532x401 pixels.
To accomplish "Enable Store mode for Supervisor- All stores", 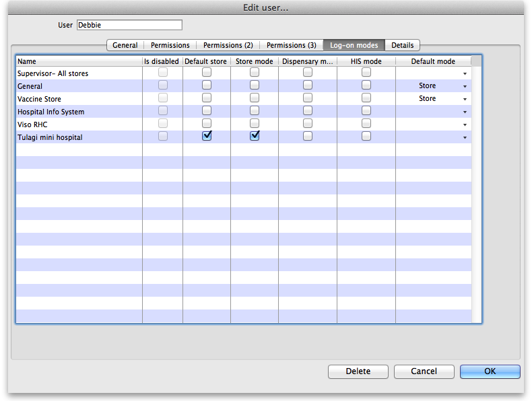I will (x=255, y=73).
